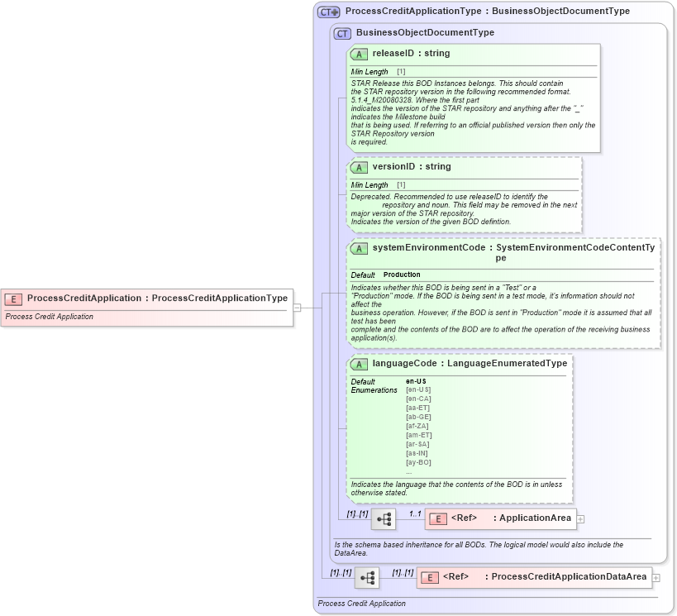Select the A icon of releaseID attribute

tap(359, 53)
